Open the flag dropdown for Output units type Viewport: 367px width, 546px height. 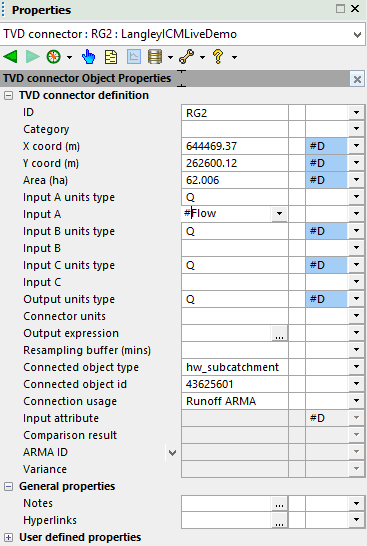click(356, 299)
